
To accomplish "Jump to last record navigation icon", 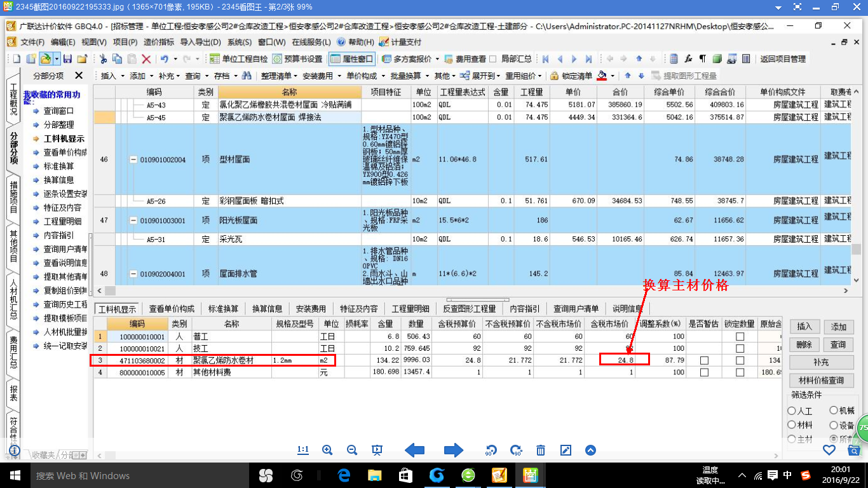I will pyautogui.click(x=589, y=58).
